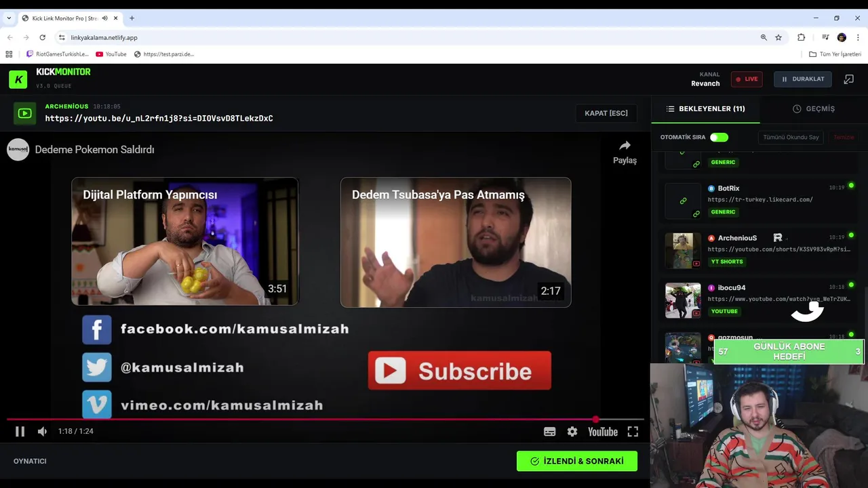Go back in browser history
Image resolution: width=868 pixels, height=488 pixels.
point(9,37)
